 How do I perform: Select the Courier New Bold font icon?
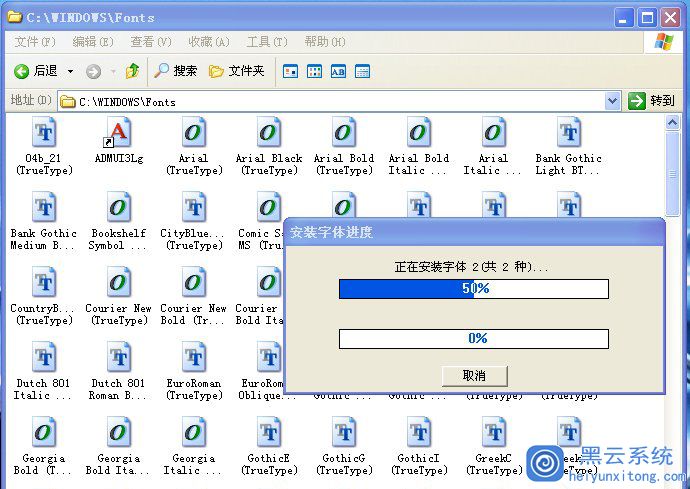(x=194, y=282)
